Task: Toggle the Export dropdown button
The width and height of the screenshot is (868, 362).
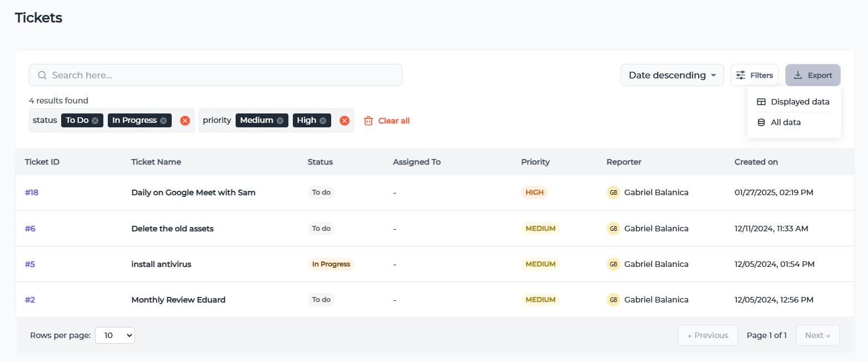Action: 812,75
